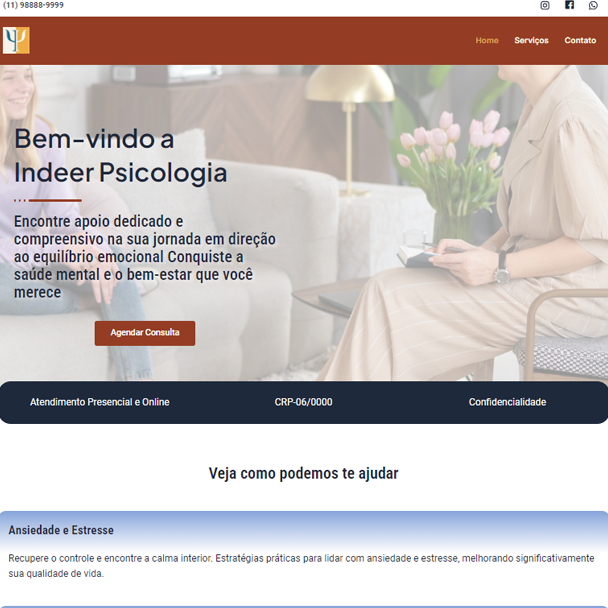Click the CRP-06/0000 text

[304, 402]
